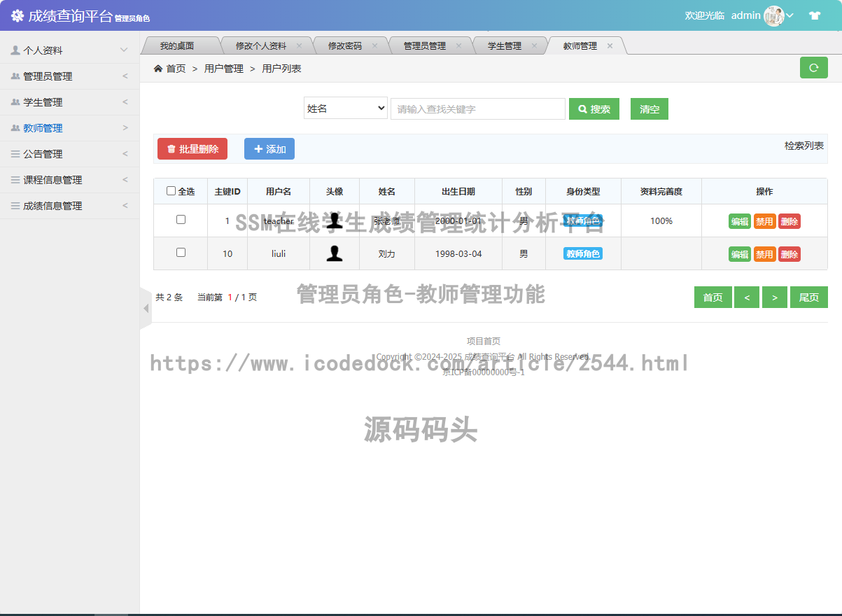
Task: Close the 修改密码 tab
Action: [x=374, y=45]
